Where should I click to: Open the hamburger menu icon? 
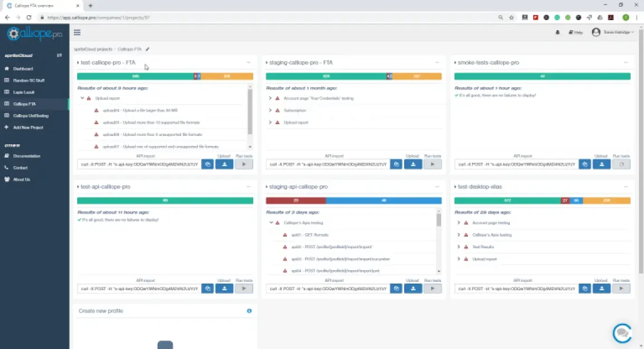77,32
